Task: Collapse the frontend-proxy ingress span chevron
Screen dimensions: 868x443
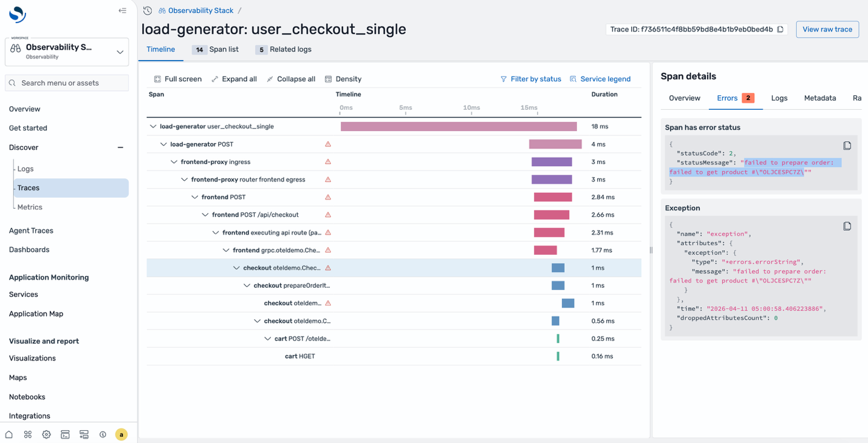Action: (x=174, y=161)
